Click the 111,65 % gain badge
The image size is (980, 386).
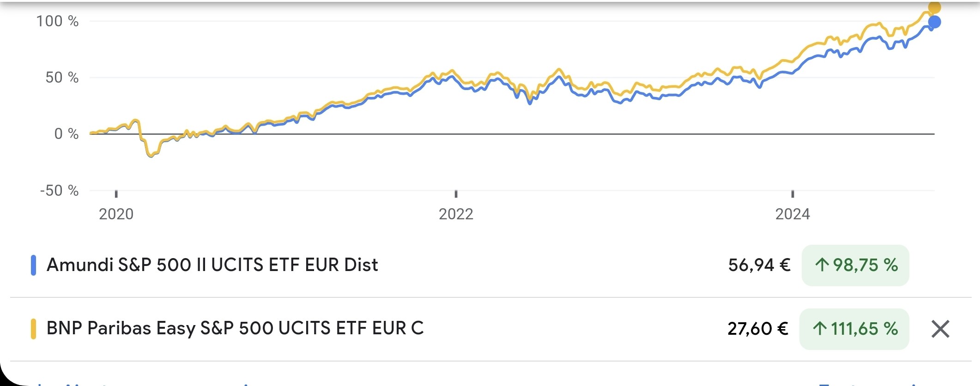[x=854, y=329]
